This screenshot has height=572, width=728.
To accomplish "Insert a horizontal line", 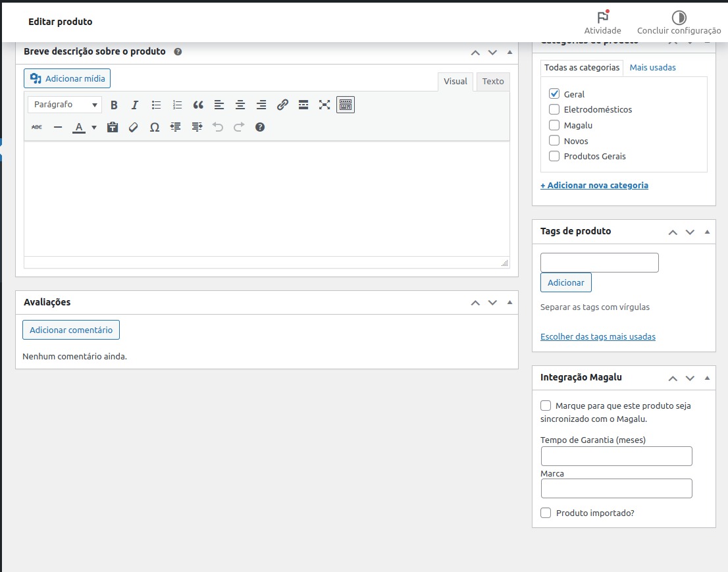I will 57,127.
